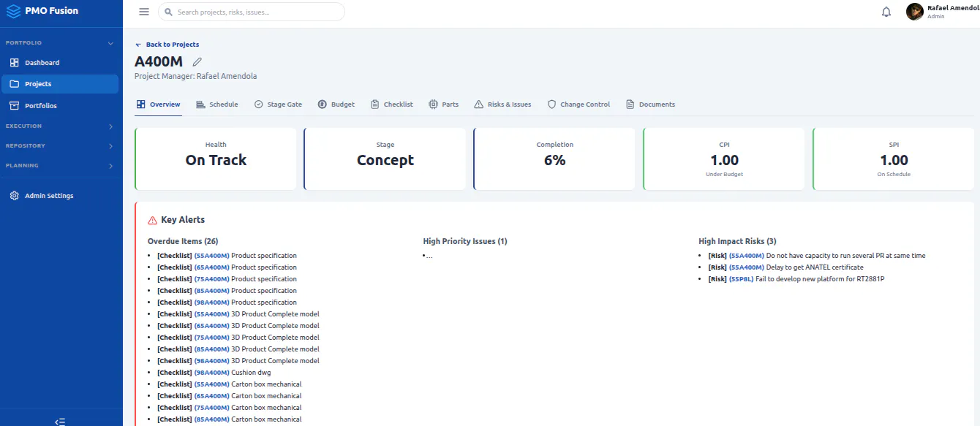Click the A400M project title
Viewport: 980px width, 426px height.
159,61
